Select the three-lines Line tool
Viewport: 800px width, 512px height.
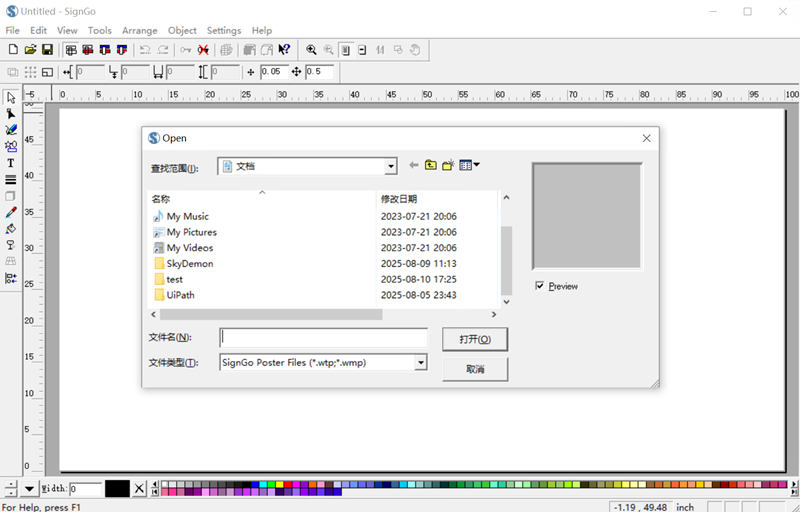pyautogui.click(x=11, y=180)
